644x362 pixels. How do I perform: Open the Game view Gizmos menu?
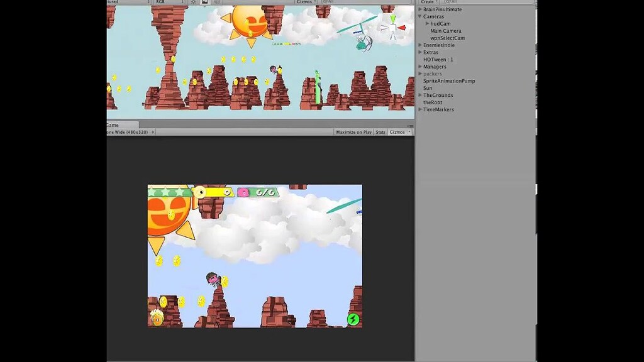tap(399, 132)
